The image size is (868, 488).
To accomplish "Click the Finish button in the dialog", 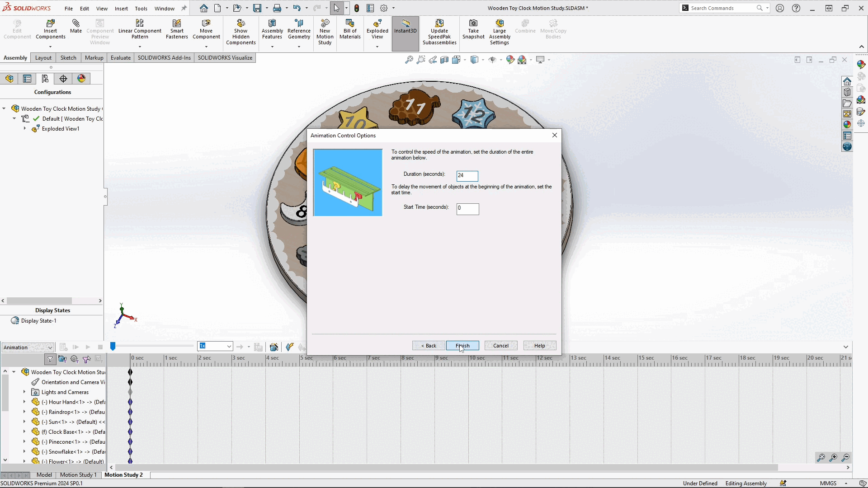I will pos(462,345).
